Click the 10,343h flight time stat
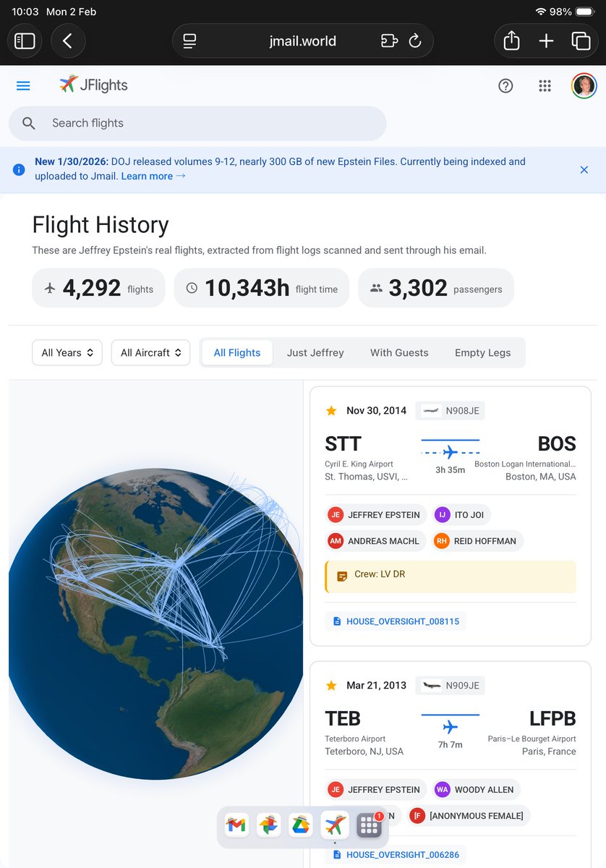Image resolution: width=606 pixels, height=868 pixels. (262, 288)
